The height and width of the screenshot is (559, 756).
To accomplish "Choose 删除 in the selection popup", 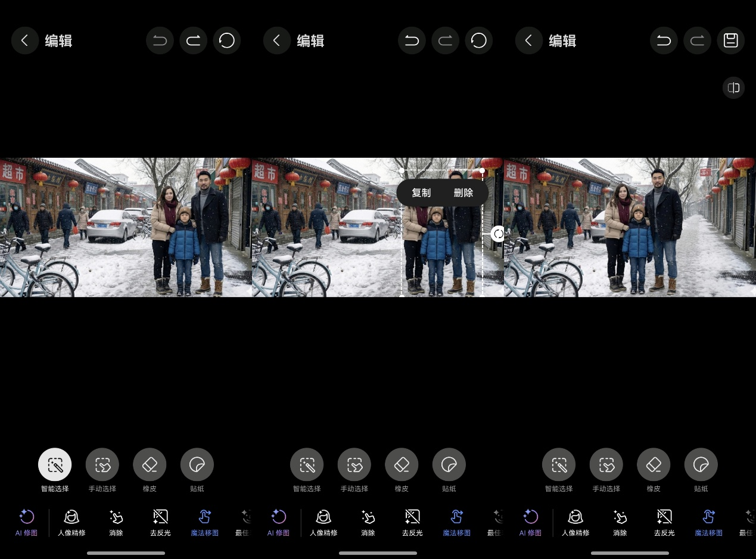I will click(x=463, y=193).
